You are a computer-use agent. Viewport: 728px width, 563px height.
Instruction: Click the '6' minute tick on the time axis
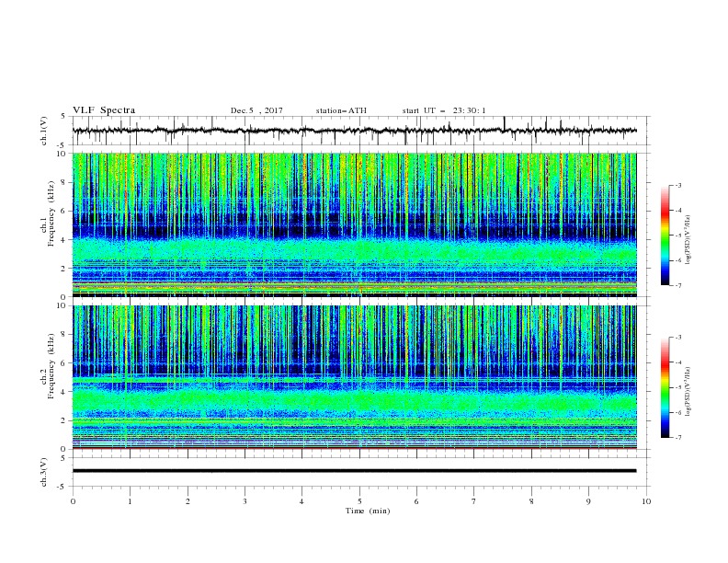[416, 501]
